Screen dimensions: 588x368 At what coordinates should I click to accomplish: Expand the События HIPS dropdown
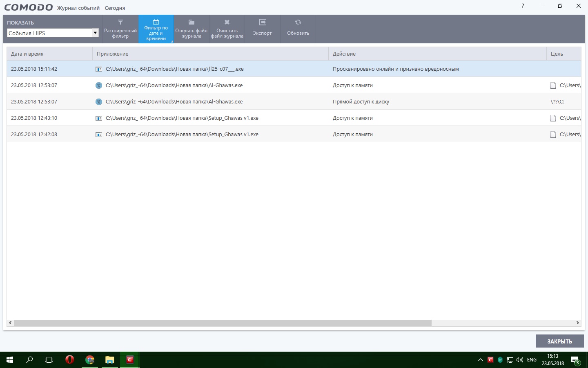[x=95, y=33]
